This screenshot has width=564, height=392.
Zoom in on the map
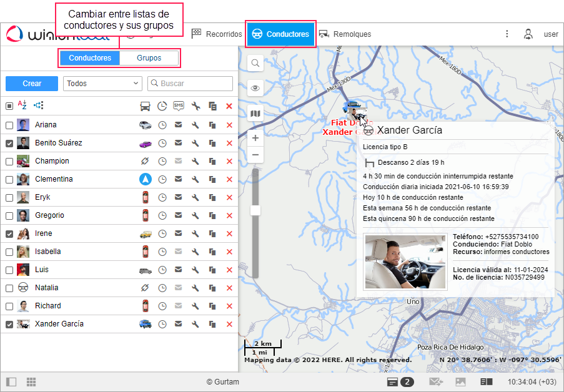pyautogui.click(x=255, y=138)
